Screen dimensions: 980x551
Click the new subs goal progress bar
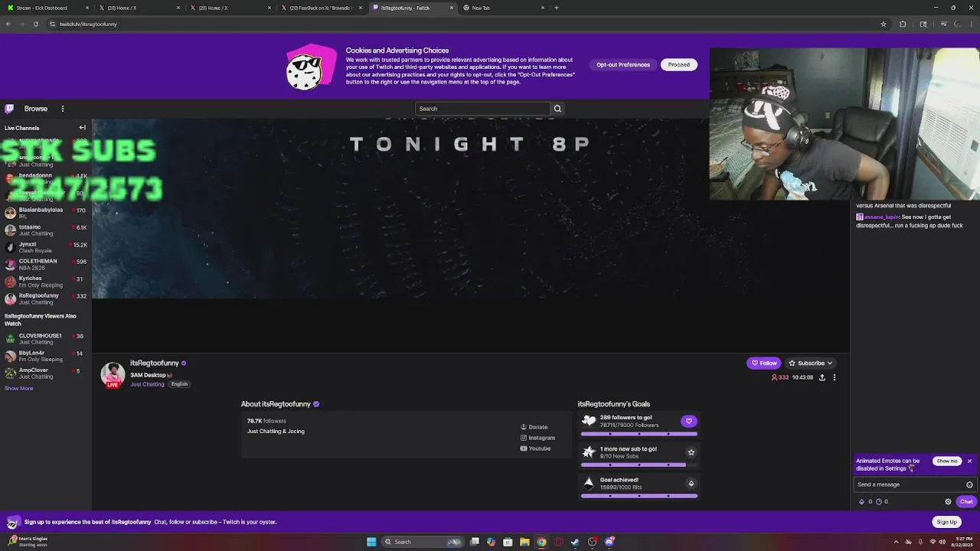click(x=639, y=465)
